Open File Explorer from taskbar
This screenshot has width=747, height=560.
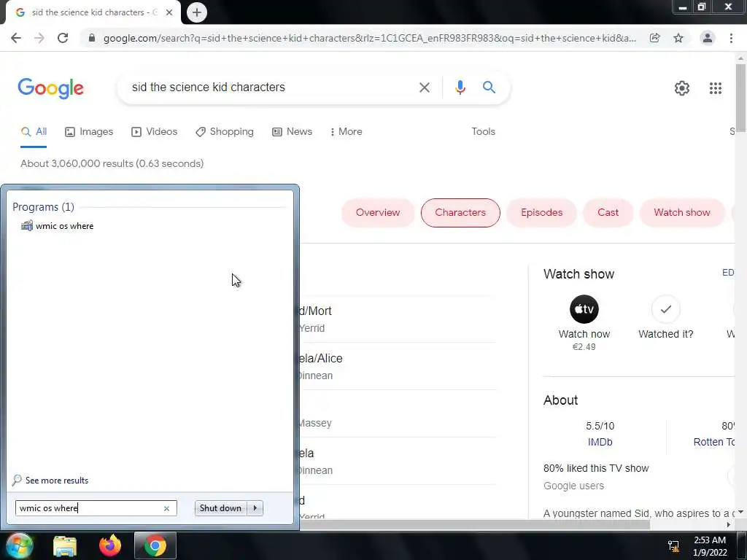click(65, 546)
